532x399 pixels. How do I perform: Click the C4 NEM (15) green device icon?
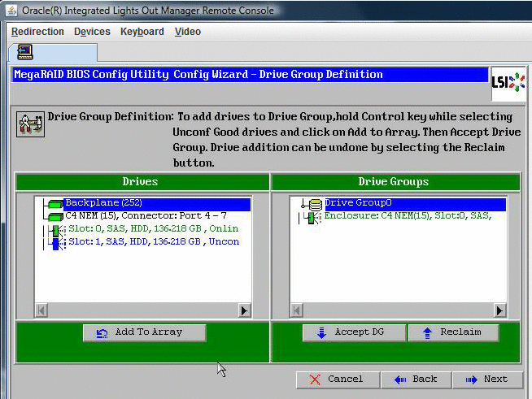click(55, 217)
